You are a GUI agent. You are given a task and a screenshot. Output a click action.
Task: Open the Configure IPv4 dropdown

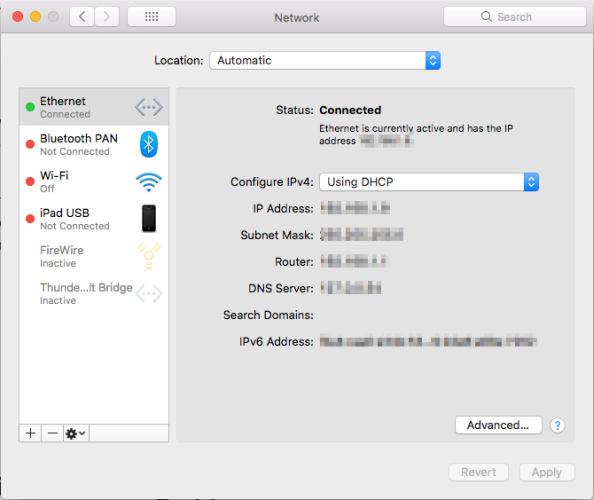[429, 182]
